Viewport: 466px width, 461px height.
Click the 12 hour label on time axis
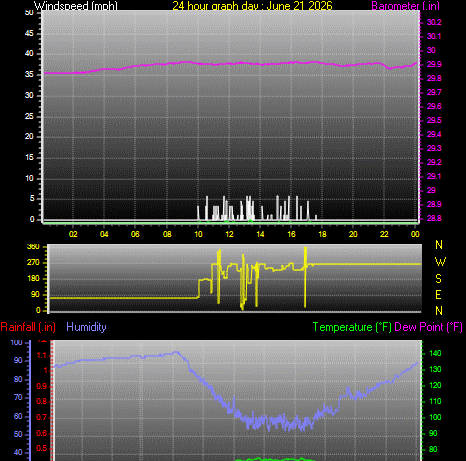(229, 234)
